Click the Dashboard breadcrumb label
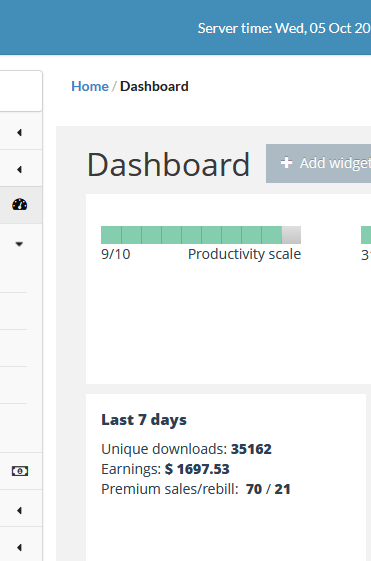 154,86
